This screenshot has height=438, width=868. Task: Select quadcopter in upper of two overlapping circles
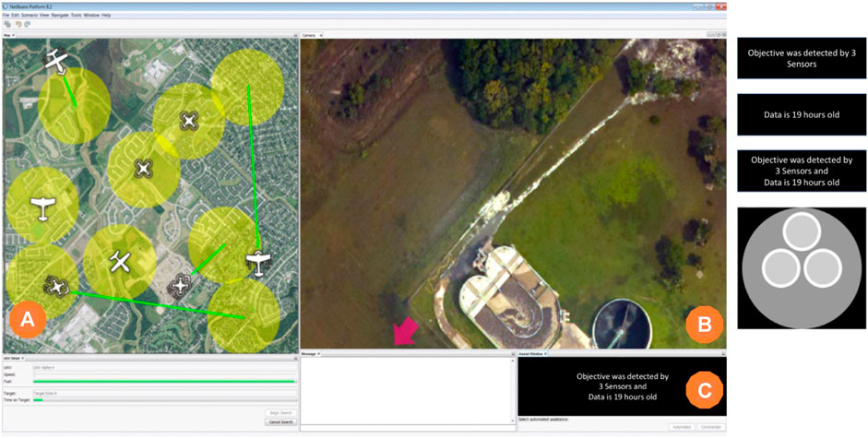(x=189, y=120)
